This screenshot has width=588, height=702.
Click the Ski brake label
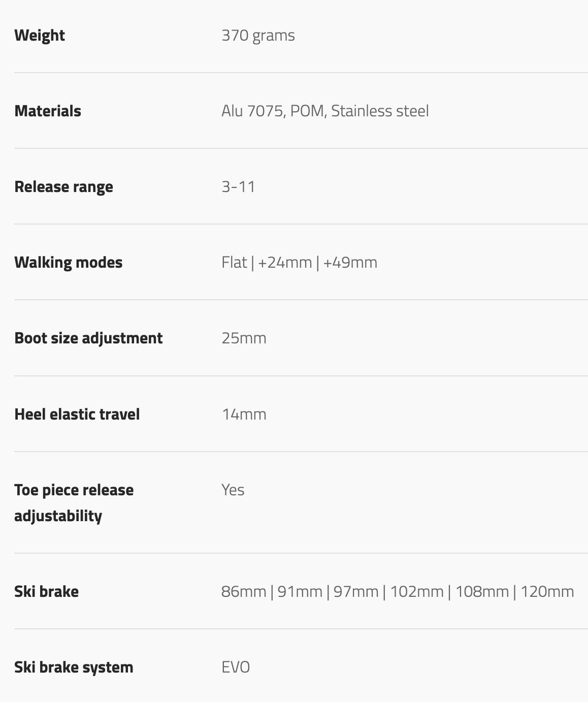coord(46,592)
